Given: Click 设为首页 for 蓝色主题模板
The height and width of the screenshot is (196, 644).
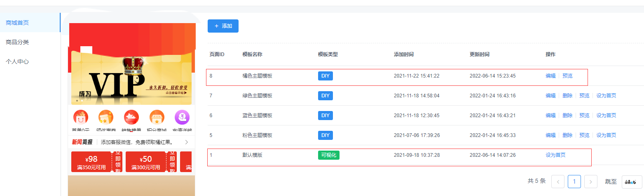Looking at the screenshot, I should (x=606, y=116).
